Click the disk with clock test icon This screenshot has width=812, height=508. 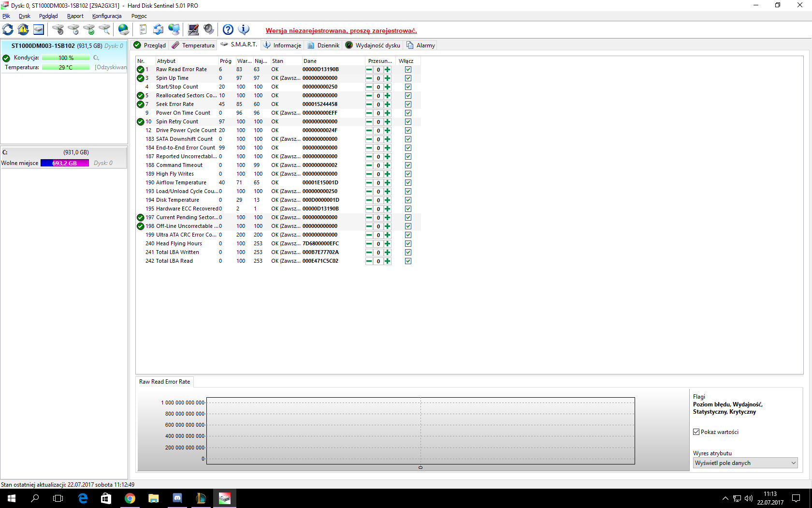click(73, 30)
